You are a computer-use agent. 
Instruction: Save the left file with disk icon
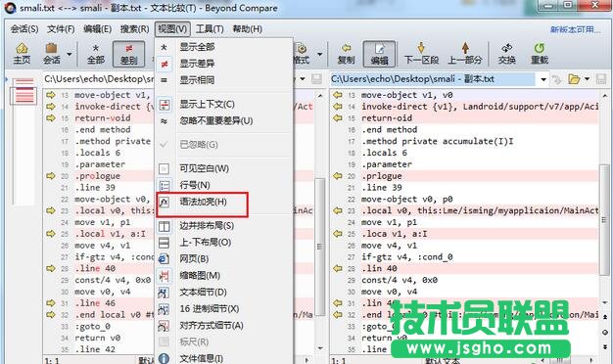pos(316,79)
